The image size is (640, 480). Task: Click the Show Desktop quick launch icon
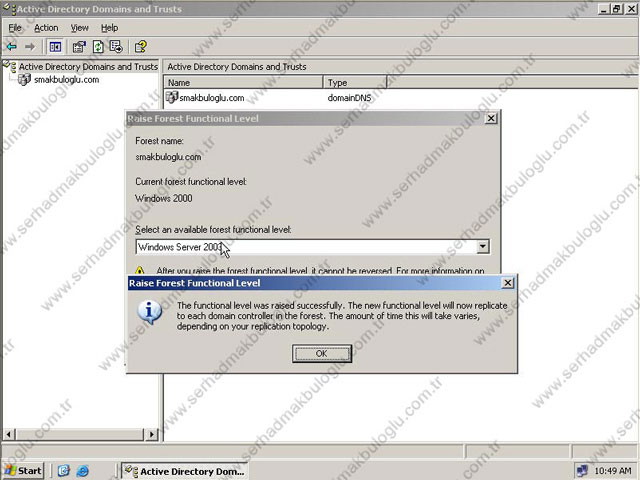point(64,471)
